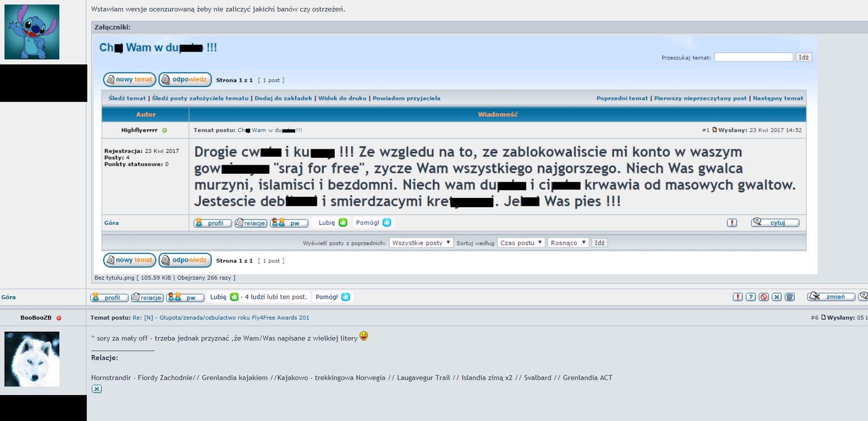Click Idź button next to Rosnąco dropdown
Screen dimensions: 868x421
(x=600, y=243)
